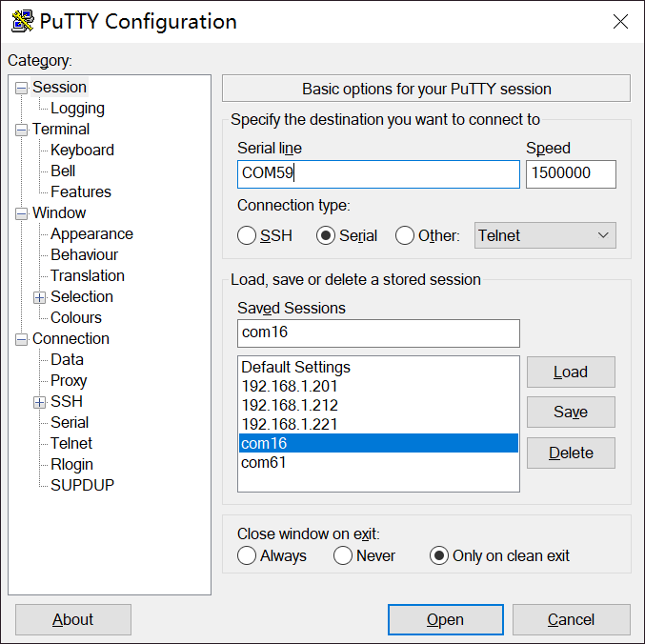Collapse the Session tree node
Viewport: 645px width, 644px height.
point(21,88)
